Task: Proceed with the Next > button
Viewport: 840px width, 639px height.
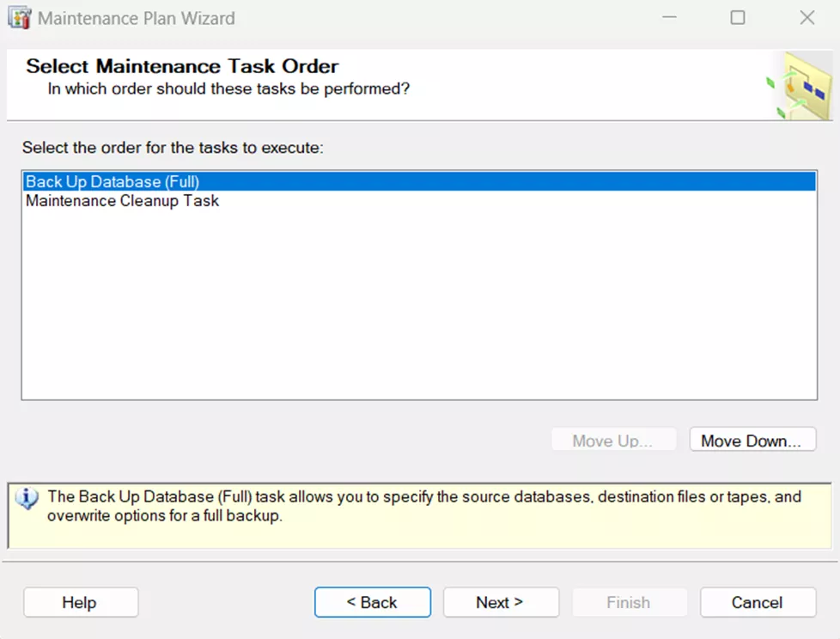Action: [x=501, y=603]
